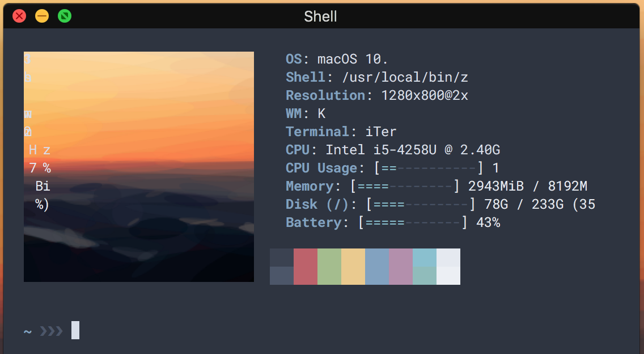Click the green full-screen traffic light button
The width and height of the screenshot is (644, 354).
click(64, 16)
